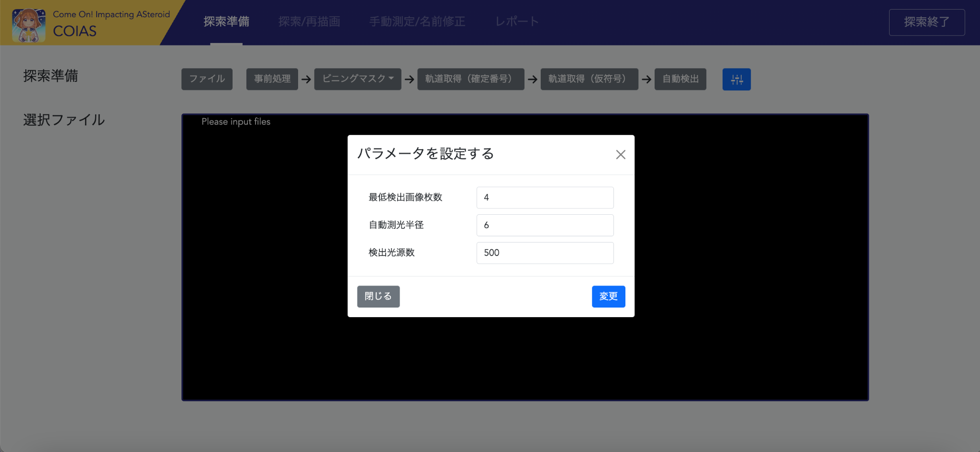Run the 事前処理 step

pos(272,79)
